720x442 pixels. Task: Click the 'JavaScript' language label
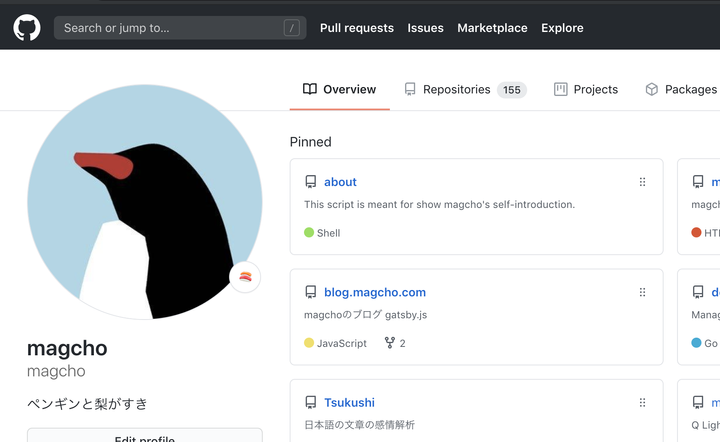342,343
